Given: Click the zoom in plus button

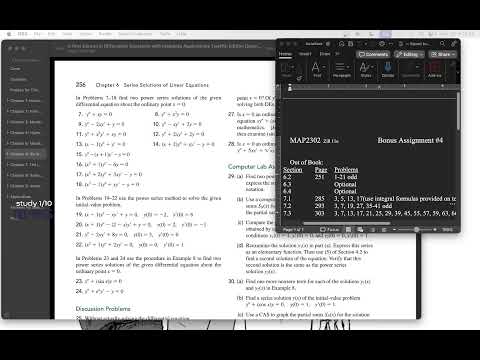Looking at the screenshot, I should (x=435, y=230).
